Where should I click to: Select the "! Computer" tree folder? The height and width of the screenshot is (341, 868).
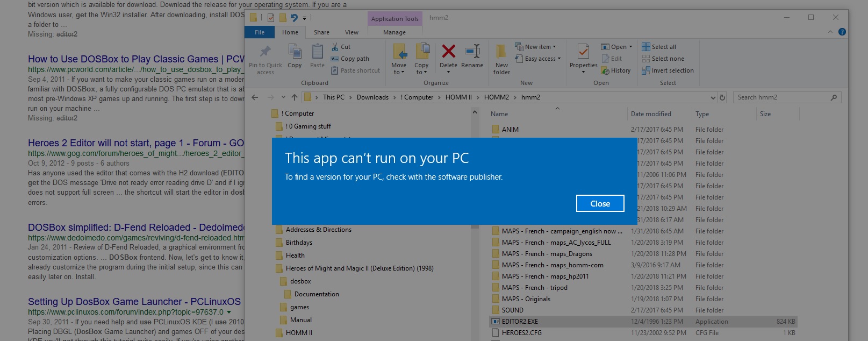[292, 113]
